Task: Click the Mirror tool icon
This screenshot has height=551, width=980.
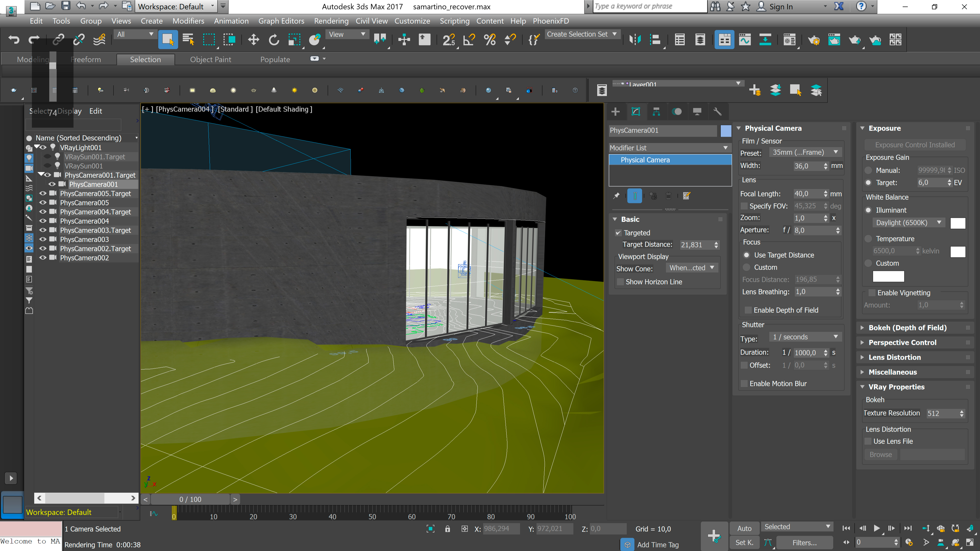Action: coord(635,40)
